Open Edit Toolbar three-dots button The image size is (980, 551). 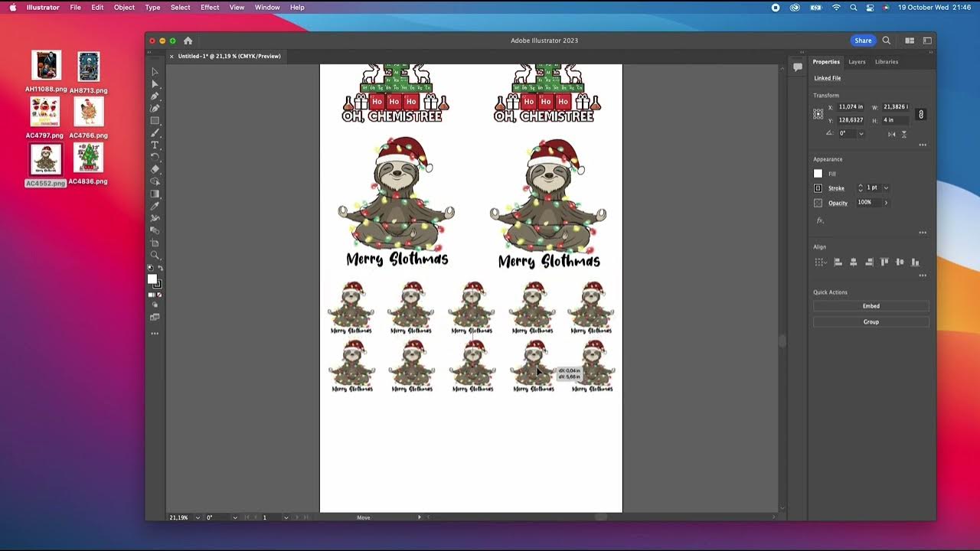click(155, 334)
